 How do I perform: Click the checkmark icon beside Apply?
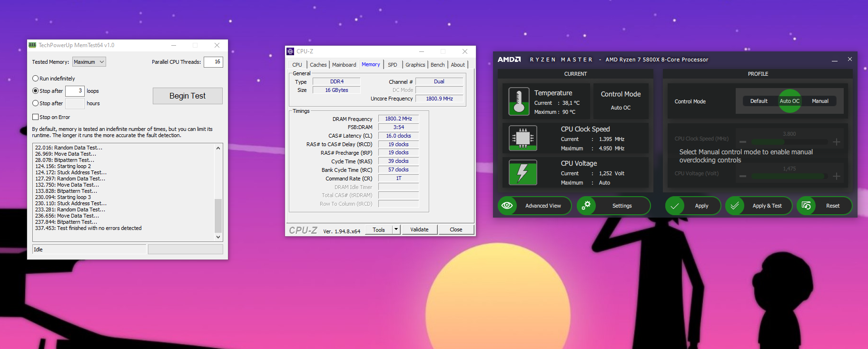point(675,206)
